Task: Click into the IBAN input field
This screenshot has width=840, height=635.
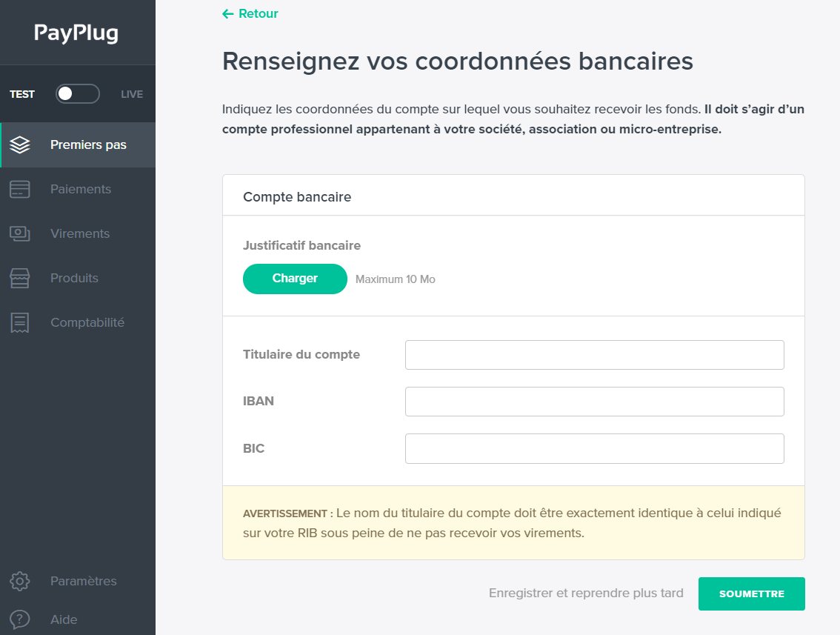Action: point(594,402)
